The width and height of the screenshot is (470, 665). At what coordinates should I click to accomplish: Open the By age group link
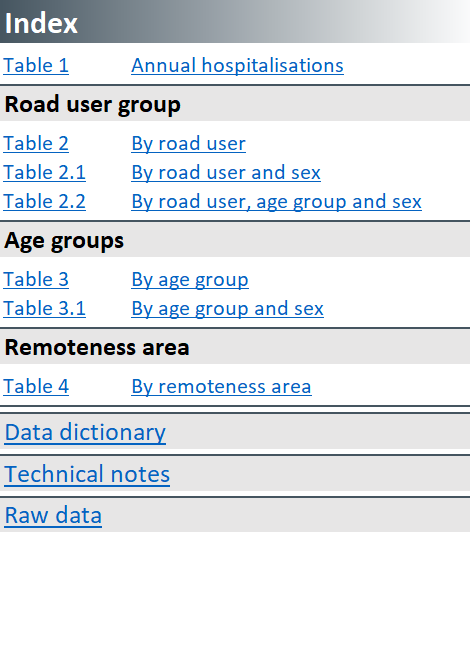190,279
